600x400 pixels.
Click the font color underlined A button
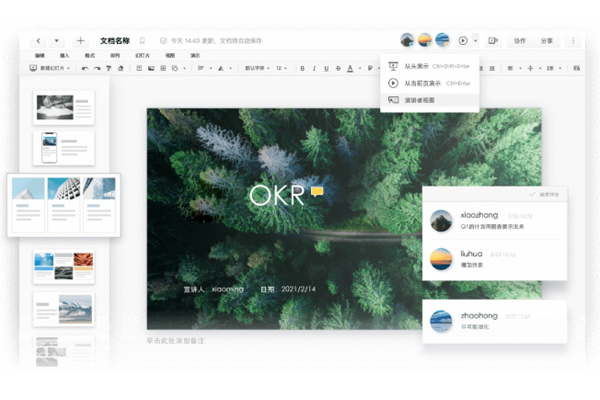pyautogui.click(x=349, y=68)
